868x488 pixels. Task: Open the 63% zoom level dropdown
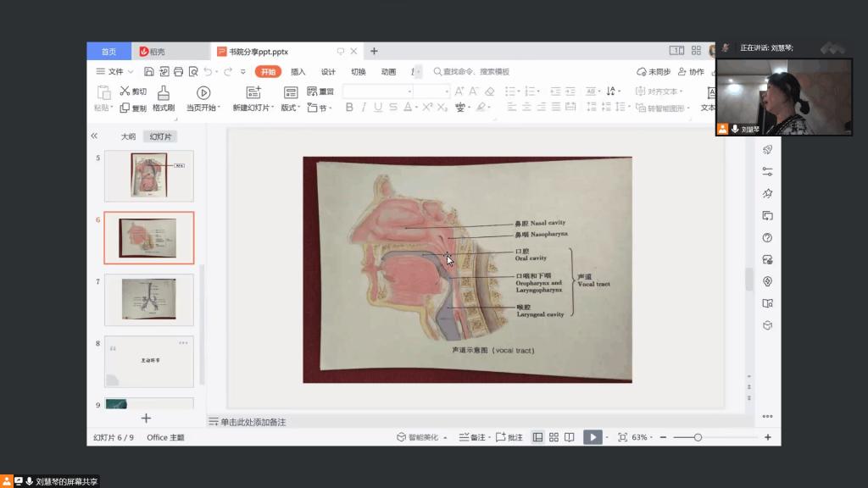642,437
